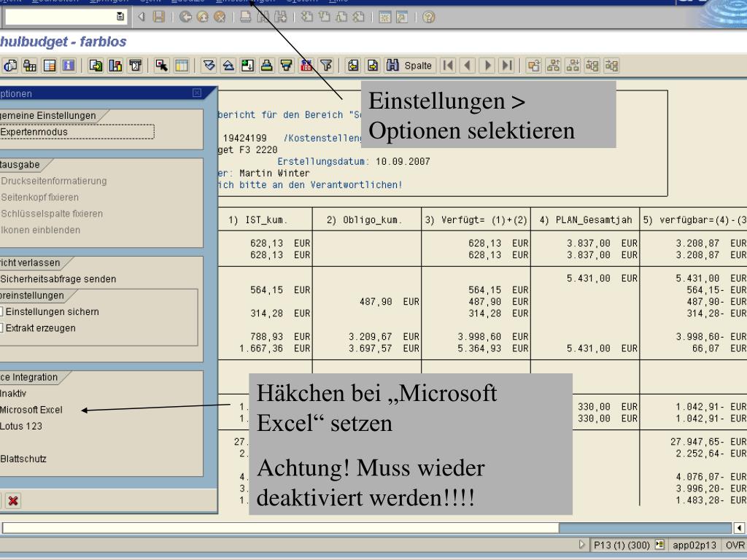Click the red currency $¥€ icon
The width and height of the screenshot is (747, 560).
(306, 66)
